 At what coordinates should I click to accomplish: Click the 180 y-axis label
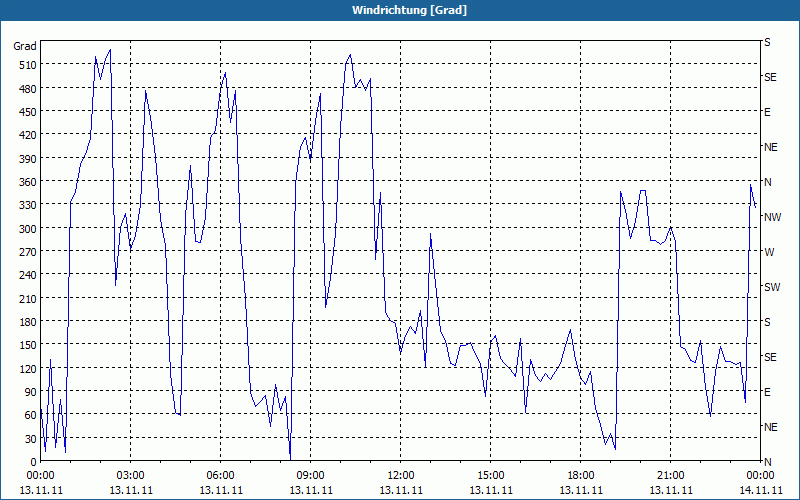point(29,322)
